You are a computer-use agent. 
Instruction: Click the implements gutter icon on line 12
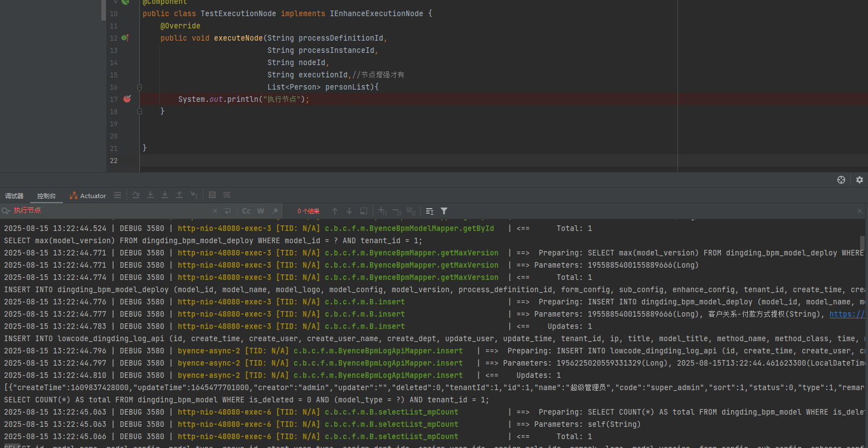[x=125, y=38]
